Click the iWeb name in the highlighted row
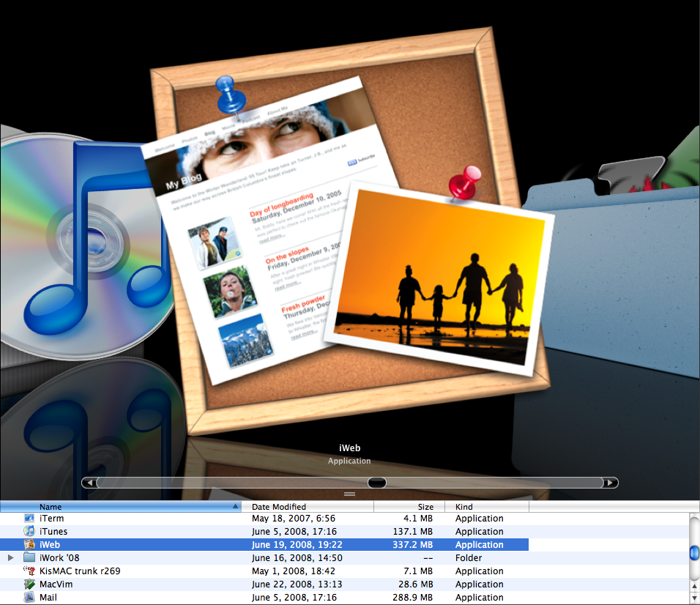 pos(50,545)
